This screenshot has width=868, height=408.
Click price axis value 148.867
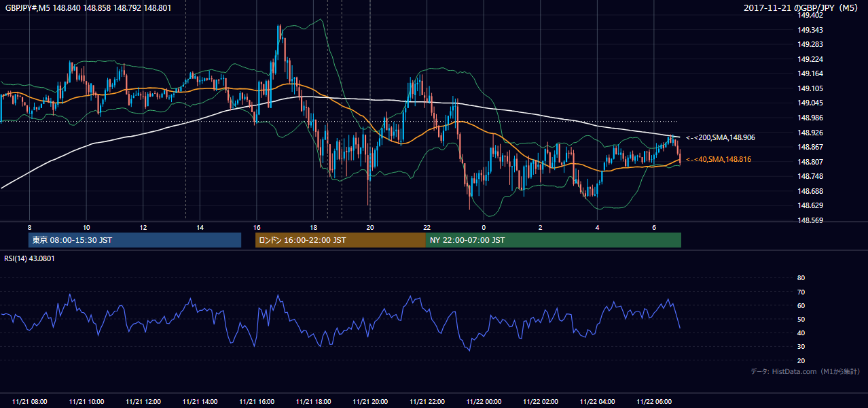810,147
